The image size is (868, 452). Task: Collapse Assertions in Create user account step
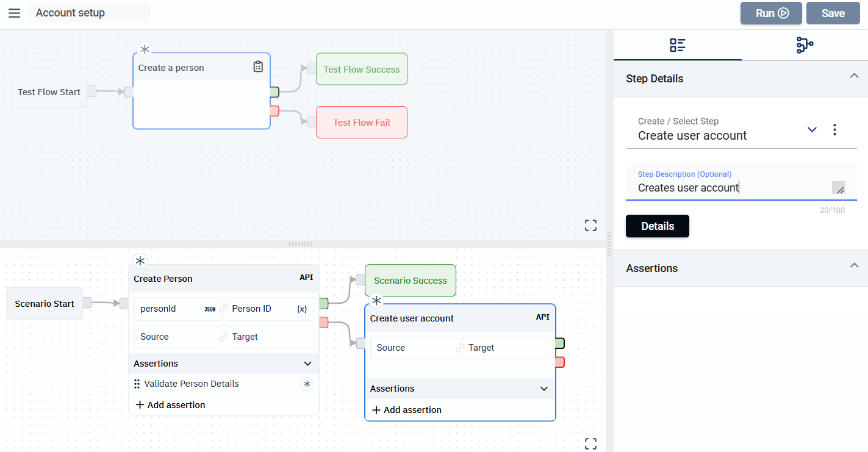click(x=544, y=389)
